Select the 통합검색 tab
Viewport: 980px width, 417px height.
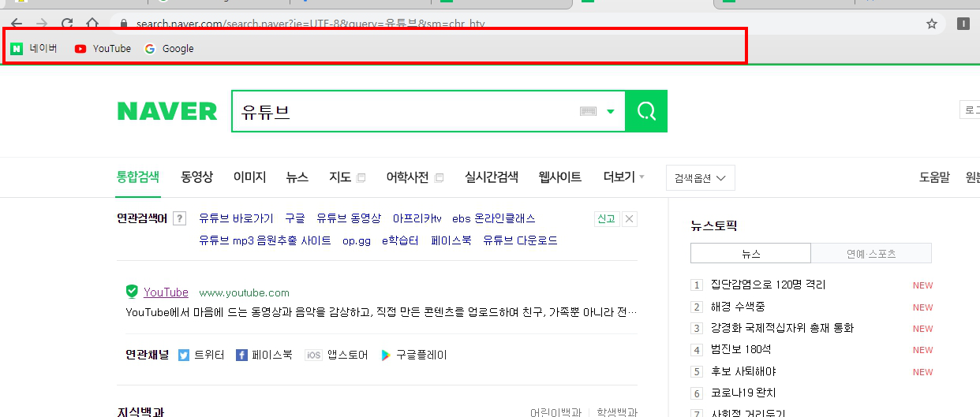[x=138, y=177]
